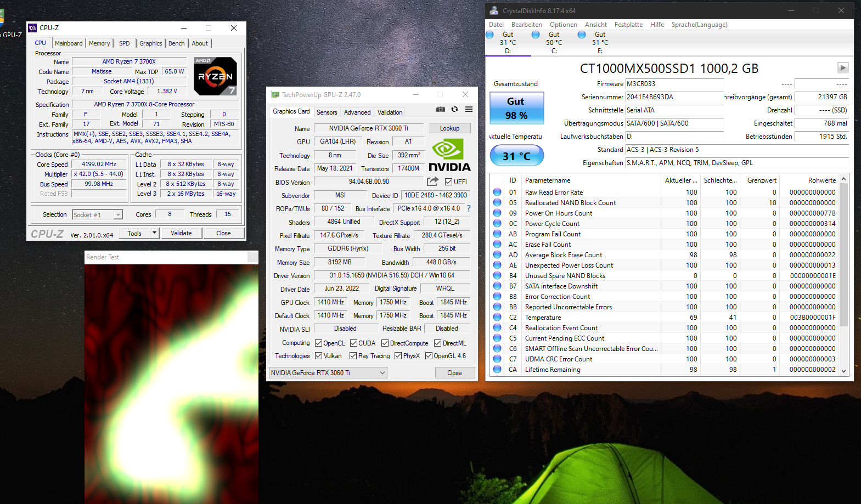
Task: Select drive D: status indicator (31 °C)
Action: point(508,42)
